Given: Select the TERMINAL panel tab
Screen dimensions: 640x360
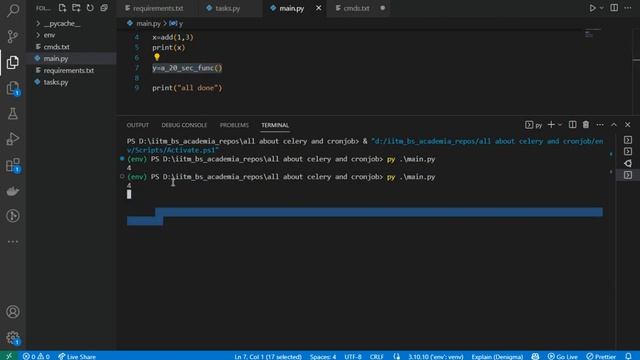Looking at the screenshot, I should 275,125.
